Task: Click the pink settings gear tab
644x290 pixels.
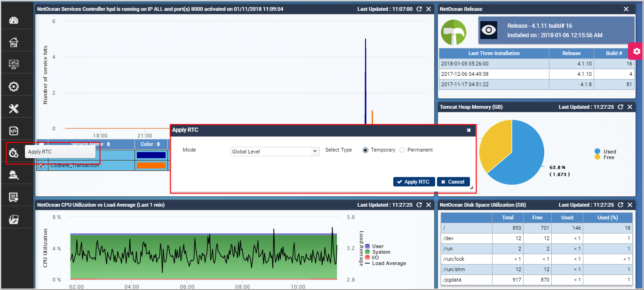Action: [x=636, y=51]
